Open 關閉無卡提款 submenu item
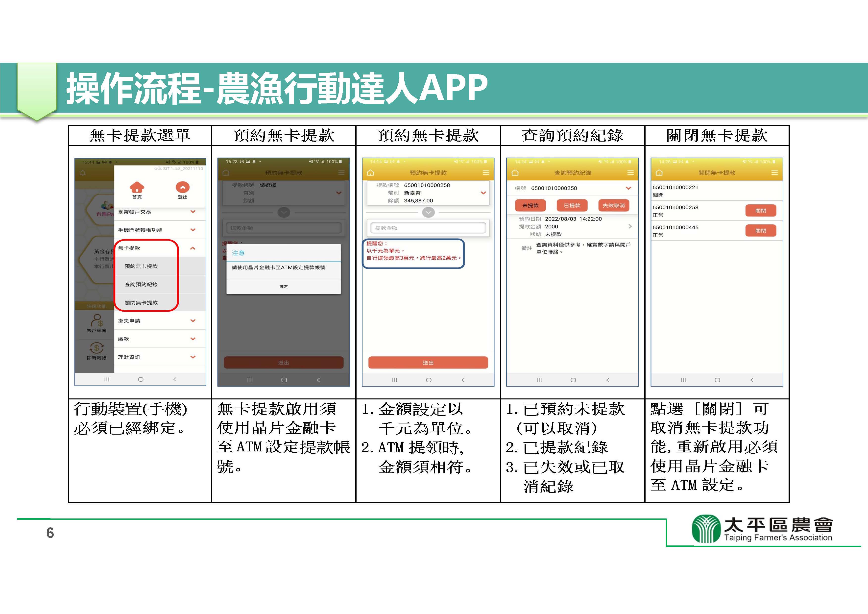 click(160, 302)
